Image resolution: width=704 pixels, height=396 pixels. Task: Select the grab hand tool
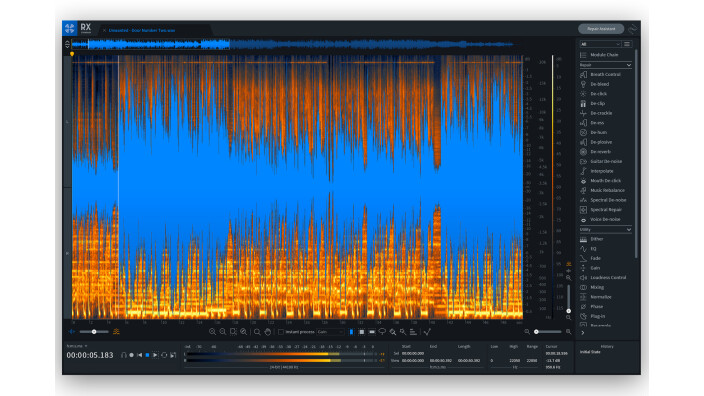268,332
